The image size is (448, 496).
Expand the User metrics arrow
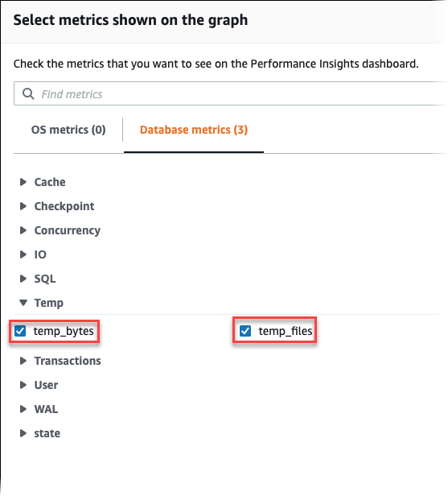(23, 385)
